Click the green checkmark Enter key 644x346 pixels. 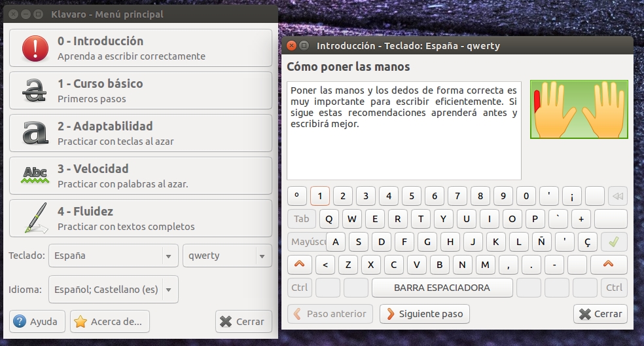(614, 242)
